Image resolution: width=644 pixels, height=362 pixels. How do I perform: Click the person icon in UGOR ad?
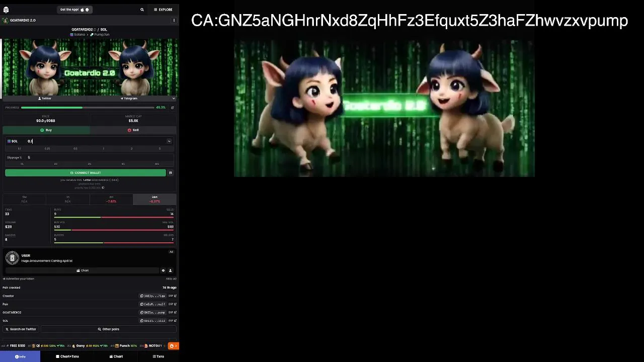pyautogui.click(x=170, y=270)
